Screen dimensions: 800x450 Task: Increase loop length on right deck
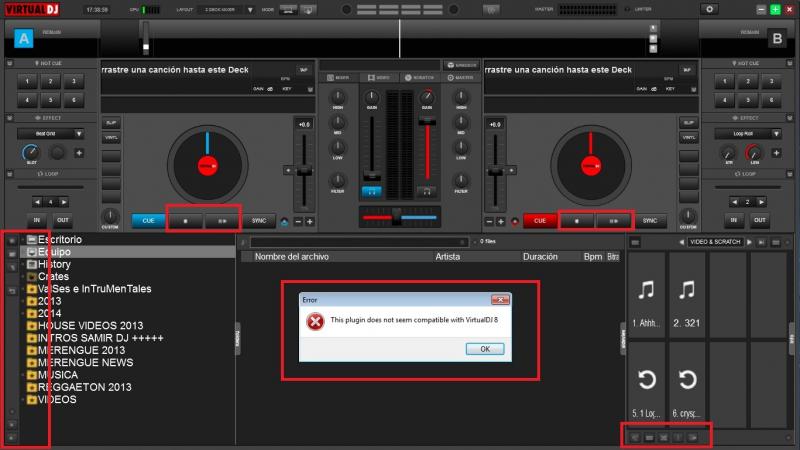(761, 202)
